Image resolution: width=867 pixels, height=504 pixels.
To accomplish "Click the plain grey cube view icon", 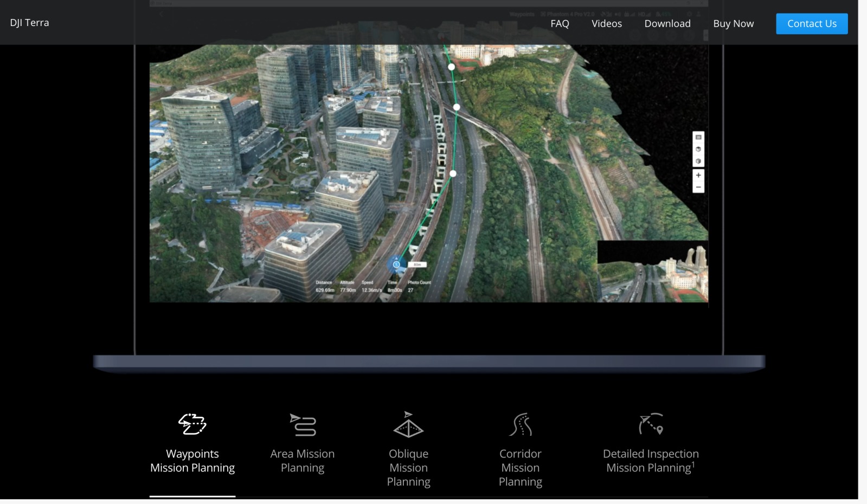I will (698, 161).
